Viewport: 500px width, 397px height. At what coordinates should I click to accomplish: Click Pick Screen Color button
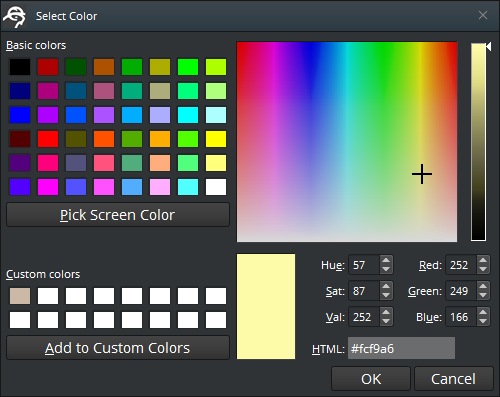tap(118, 215)
